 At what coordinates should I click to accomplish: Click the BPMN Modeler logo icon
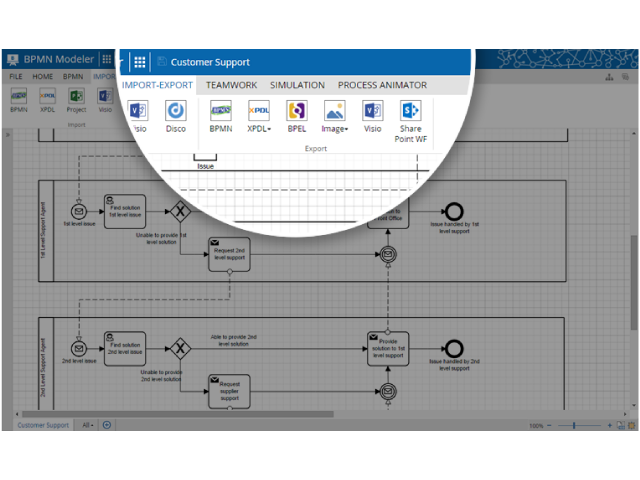[x=13, y=60]
